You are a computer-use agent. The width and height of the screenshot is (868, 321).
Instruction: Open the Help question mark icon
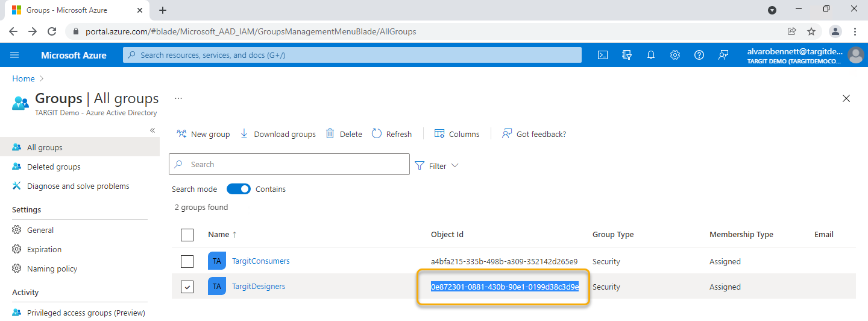tap(699, 55)
